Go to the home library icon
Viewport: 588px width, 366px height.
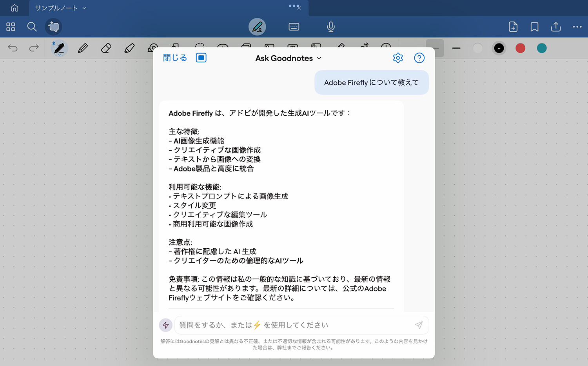(15, 8)
